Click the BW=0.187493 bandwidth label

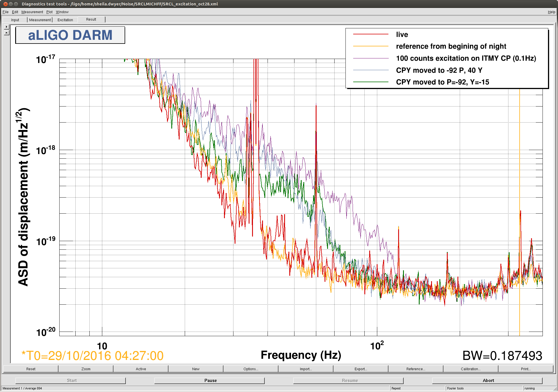(502, 356)
